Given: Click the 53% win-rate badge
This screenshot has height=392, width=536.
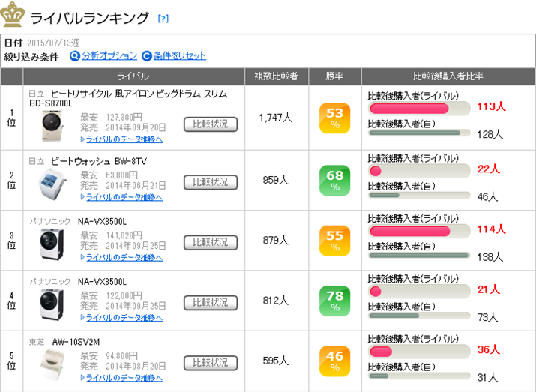Looking at the screenshot, I should coord(334,118).
